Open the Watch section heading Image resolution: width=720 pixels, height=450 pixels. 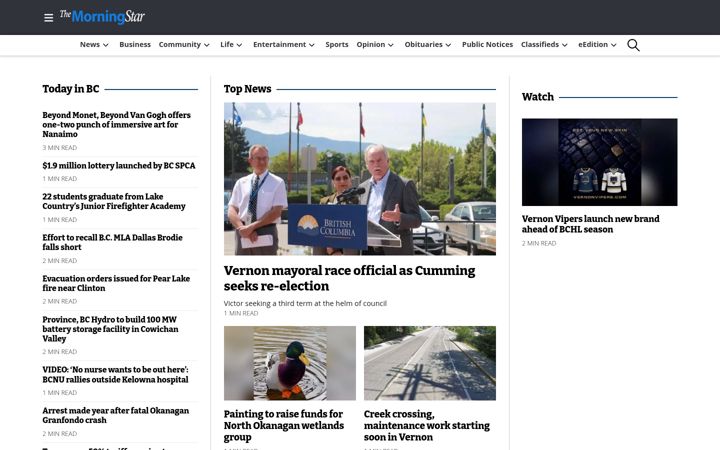click(538, 97)
